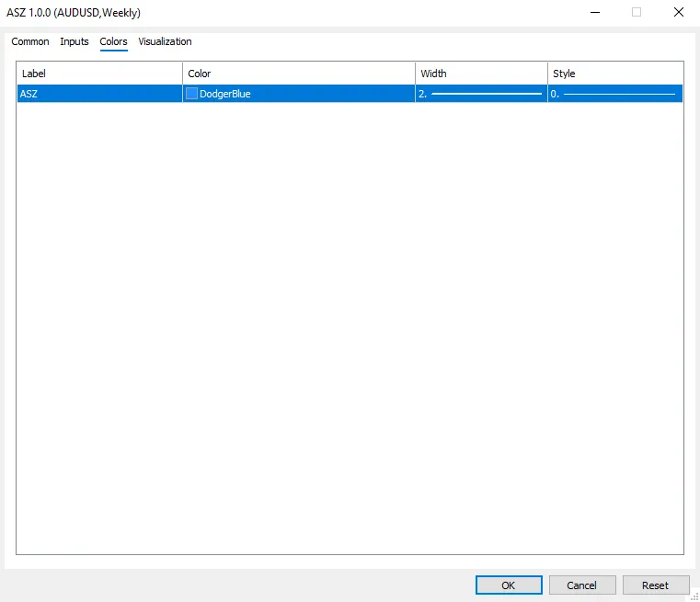
Task: Click the DodgerBlue color swatch square
Action: coord(192,94)
